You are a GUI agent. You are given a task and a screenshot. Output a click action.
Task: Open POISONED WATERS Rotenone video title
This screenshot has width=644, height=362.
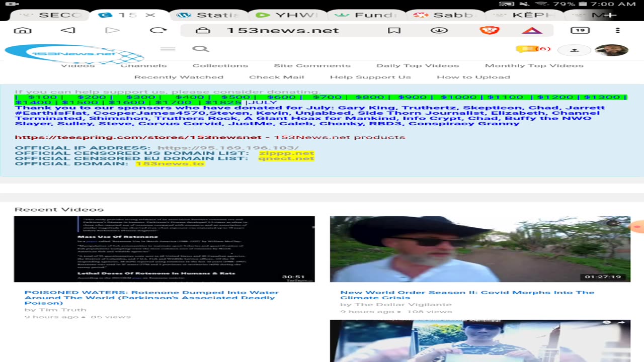151,298
